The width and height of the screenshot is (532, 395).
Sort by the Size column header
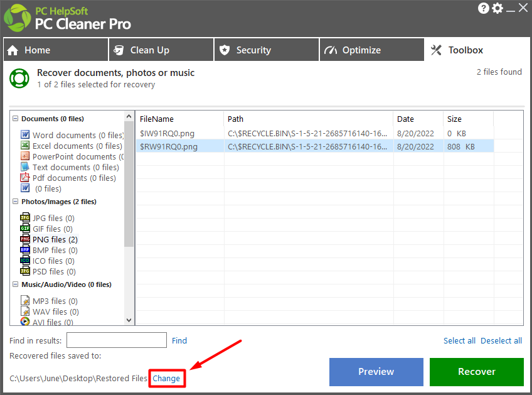[469, 119]
